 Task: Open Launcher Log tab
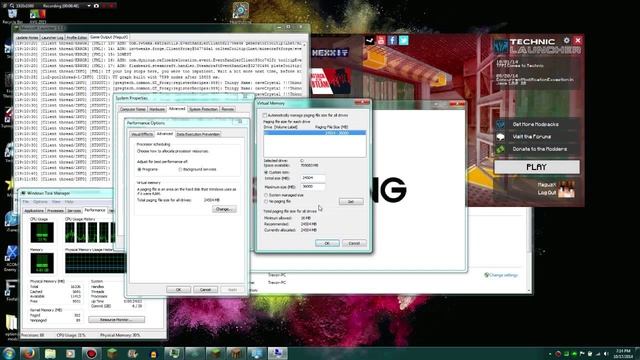pos(52,38)
